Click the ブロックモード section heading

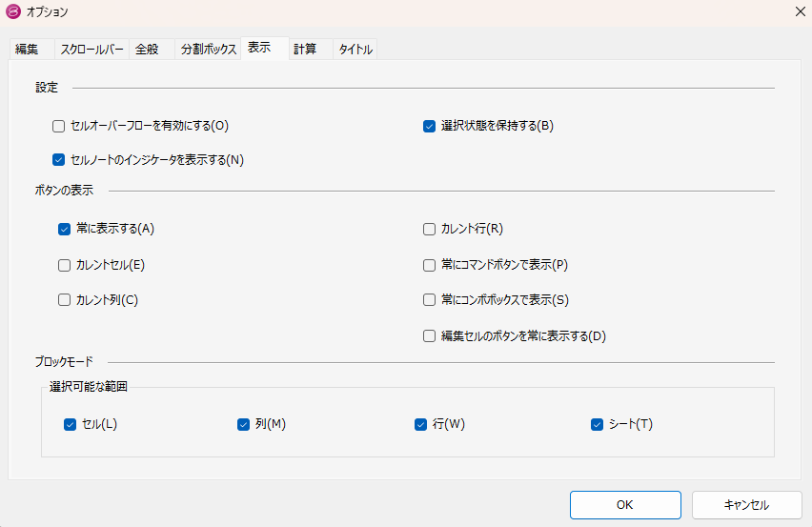coord(64,361)
